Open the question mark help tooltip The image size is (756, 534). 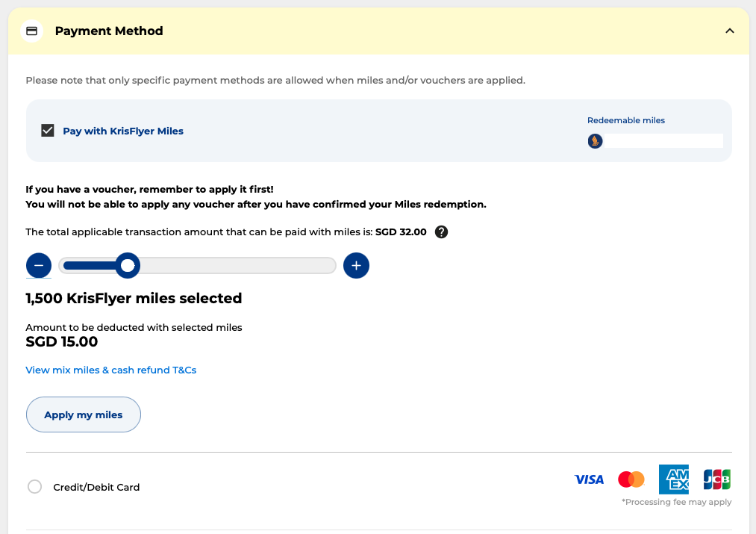coord(441,232)
